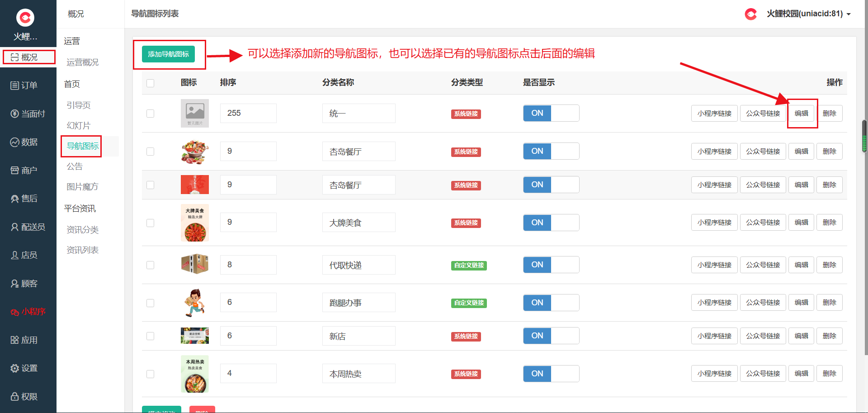Tick the checkbox for the 跑腿办事 row
868x413 pixels.
click(151, 303)
